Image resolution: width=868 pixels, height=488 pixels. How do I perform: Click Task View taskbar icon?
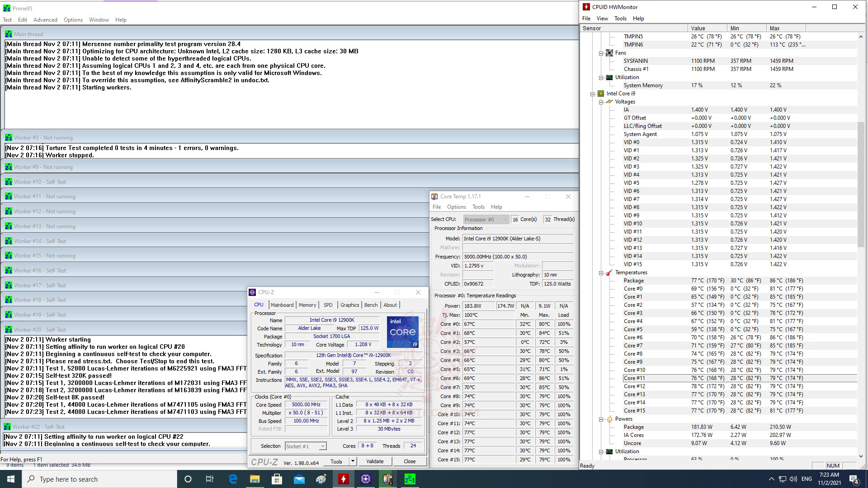click(210, 479)
